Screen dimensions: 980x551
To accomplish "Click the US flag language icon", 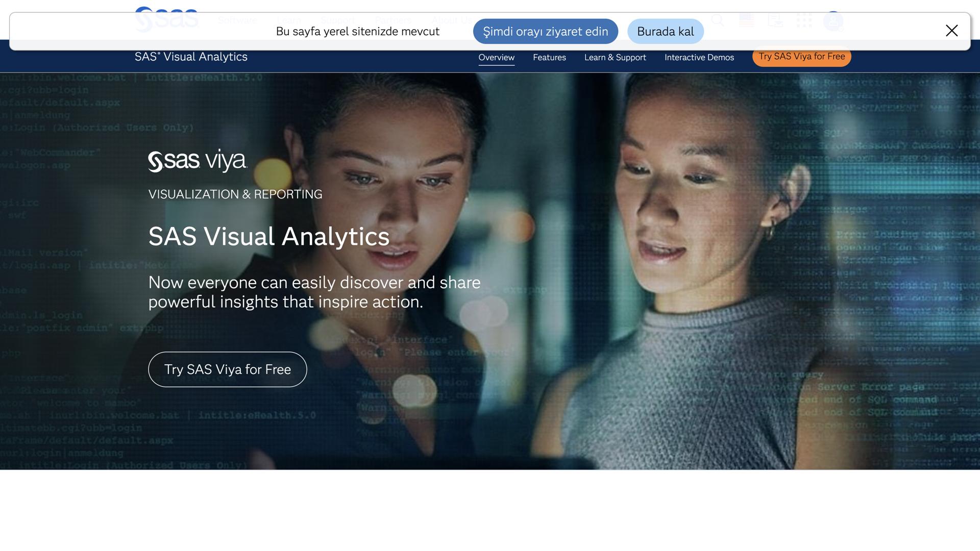I will pos(746,20).
